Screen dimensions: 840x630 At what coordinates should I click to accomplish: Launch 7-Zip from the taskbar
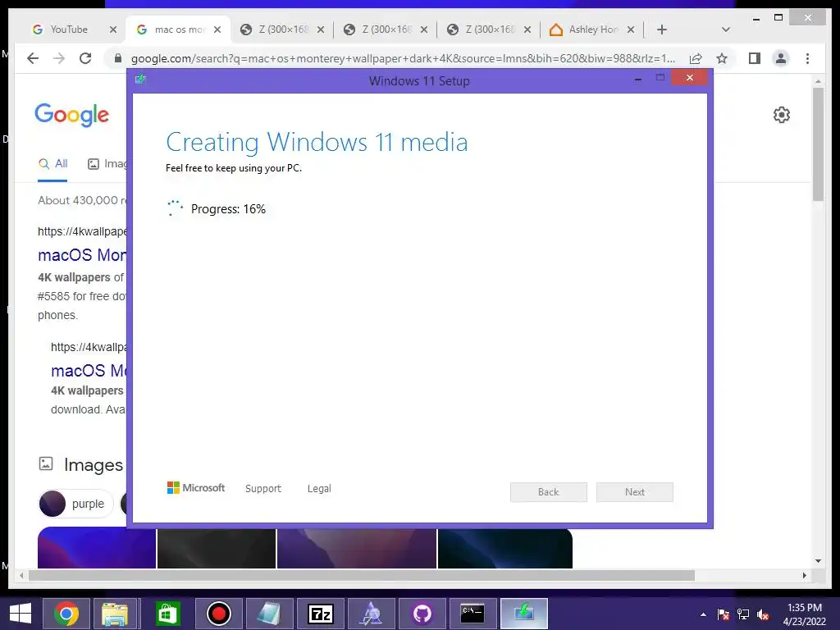[x=321, y=614]
